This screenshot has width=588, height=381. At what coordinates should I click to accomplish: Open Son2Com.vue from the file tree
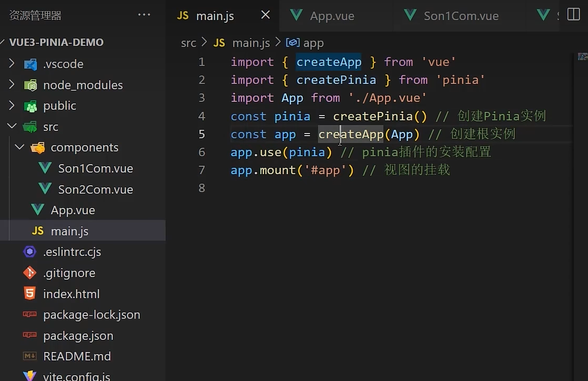click(95, 189)
